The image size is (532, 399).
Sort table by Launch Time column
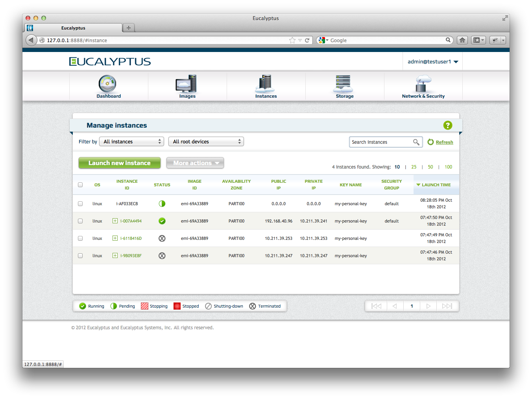(x=436, y=185)
